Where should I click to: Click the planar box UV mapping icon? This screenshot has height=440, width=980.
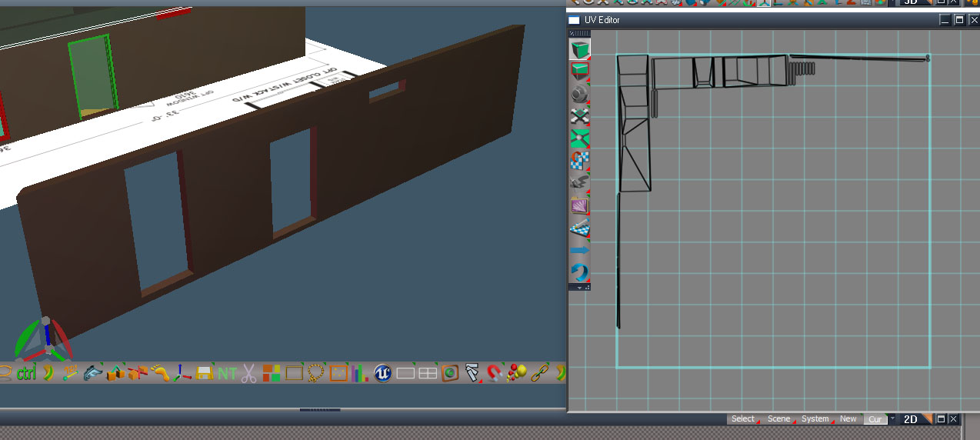pos(580,72)
